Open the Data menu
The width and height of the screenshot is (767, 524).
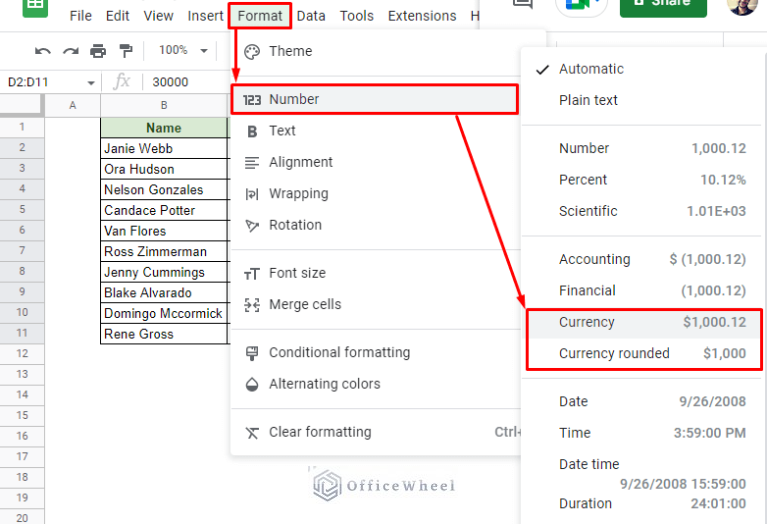(x=311, y=16)
